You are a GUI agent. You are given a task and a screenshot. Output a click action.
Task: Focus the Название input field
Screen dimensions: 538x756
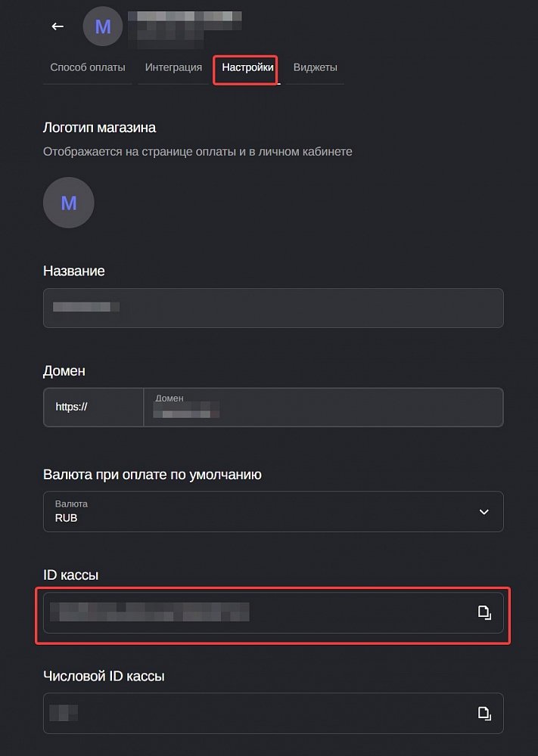[272, 308]
